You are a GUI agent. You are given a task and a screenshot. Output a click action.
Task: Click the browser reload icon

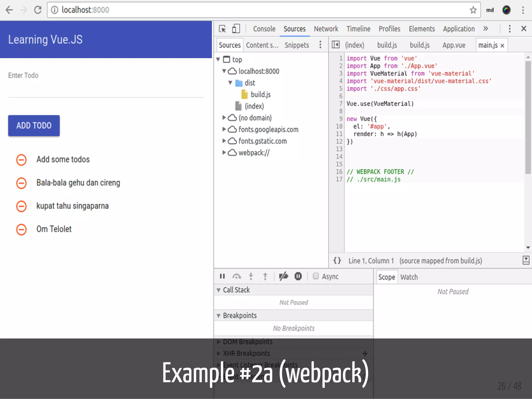pos(38,10)
